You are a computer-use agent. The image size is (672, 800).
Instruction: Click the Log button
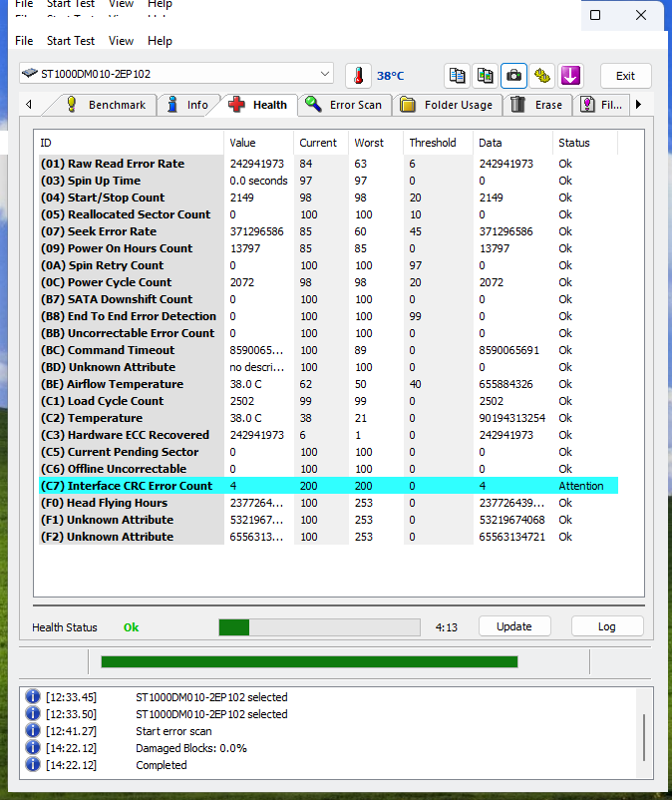click(606, 626)
